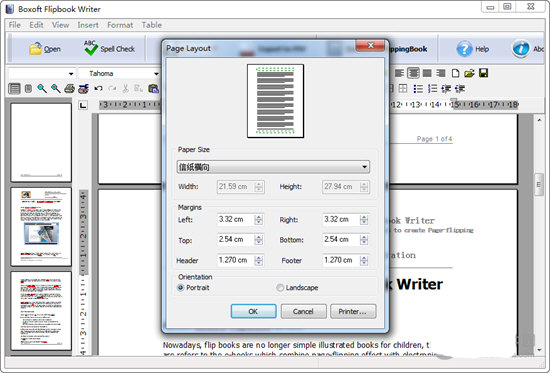
Task: Align text left icon
Action: [x=399, y=73]
